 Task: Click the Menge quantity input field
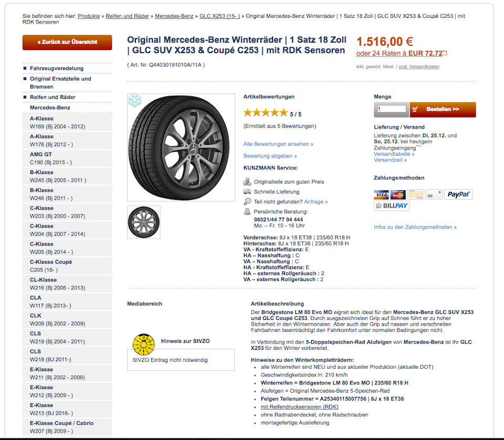pyautogui.click(x=392, y=109)
